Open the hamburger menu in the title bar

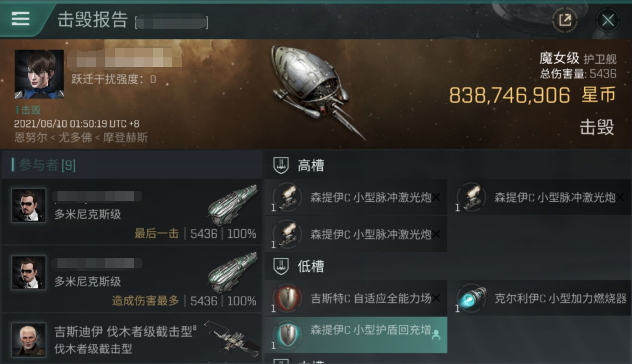pyautogui.click(x=21, y=19)
